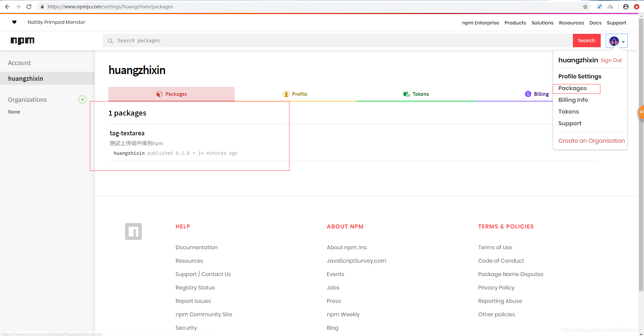
Task: Open the Documentation footer link
Action: coord(197,247)
